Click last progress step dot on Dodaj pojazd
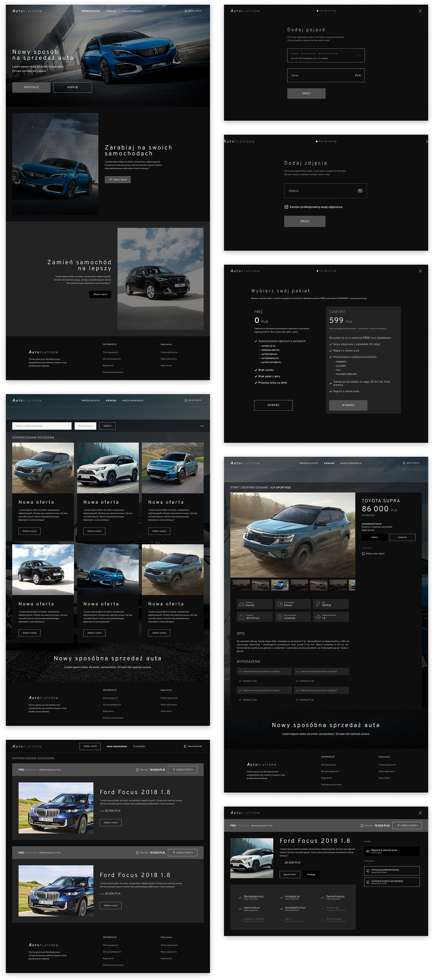The height and width of the screenshot is (980, 434). pyautogui.click(x=335, y=11)
